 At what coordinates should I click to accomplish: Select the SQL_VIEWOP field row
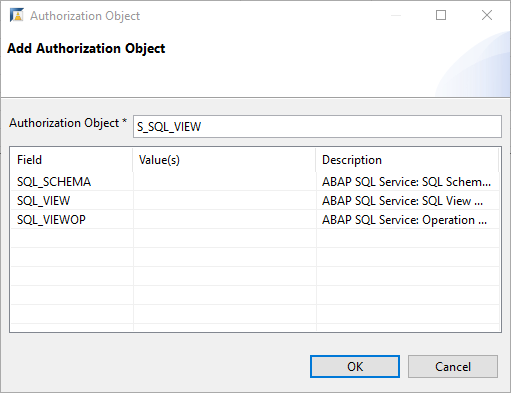coord(255,220)
